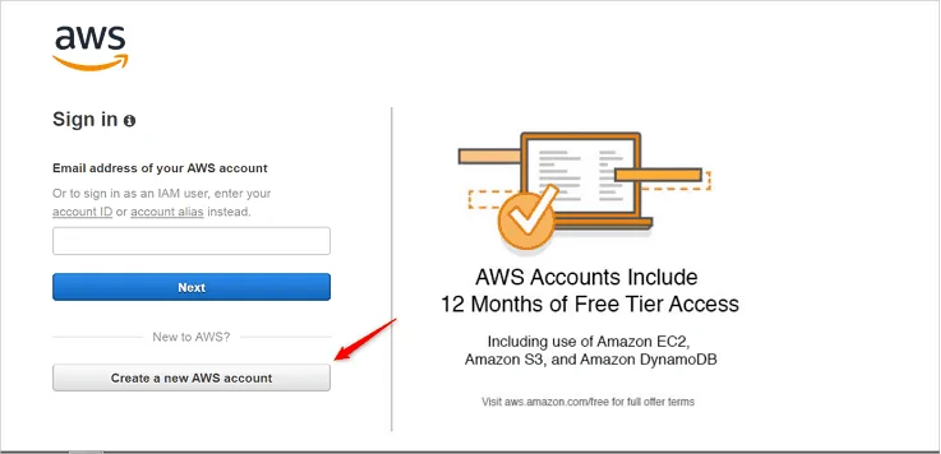Click the Amazon EC2, S3, DynamoDB description
Screen dimensions: 941x454
pos(591,351)
